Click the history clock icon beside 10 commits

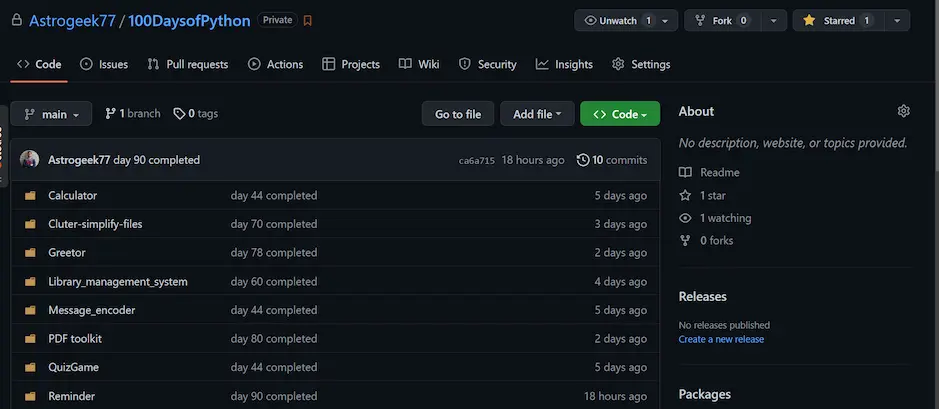(x=583, y=160)
